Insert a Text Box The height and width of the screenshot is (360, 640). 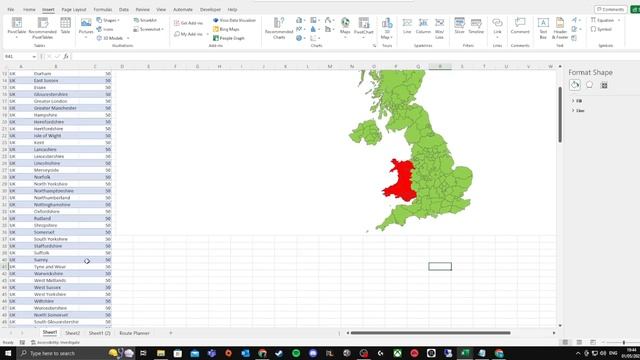tap(543, 28)
